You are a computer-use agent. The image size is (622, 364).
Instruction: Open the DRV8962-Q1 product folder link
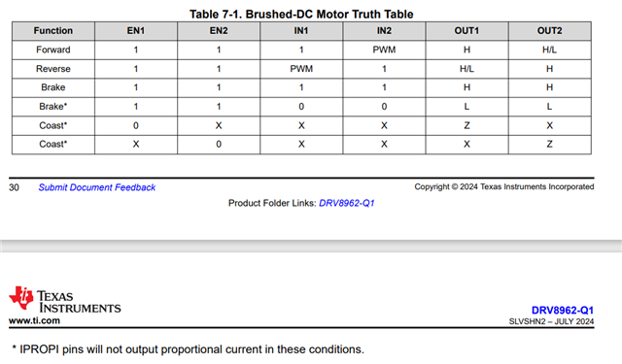click(346, 203)
